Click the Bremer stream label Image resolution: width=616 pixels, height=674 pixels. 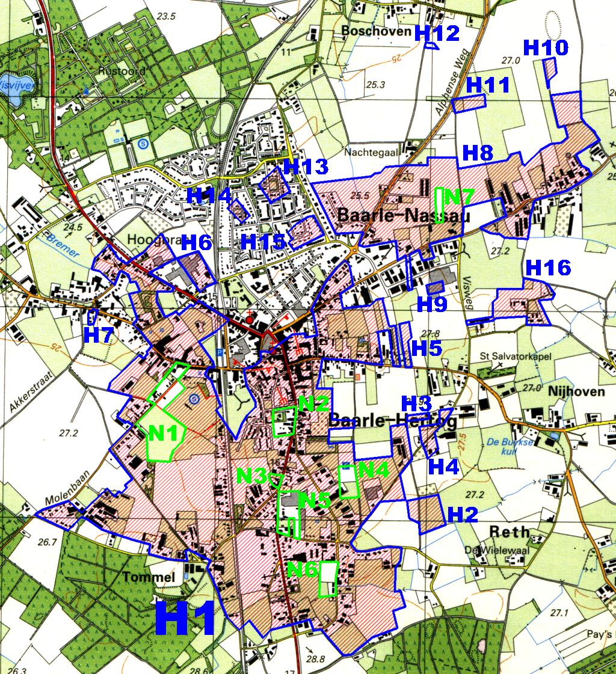(x=63, y=246)
